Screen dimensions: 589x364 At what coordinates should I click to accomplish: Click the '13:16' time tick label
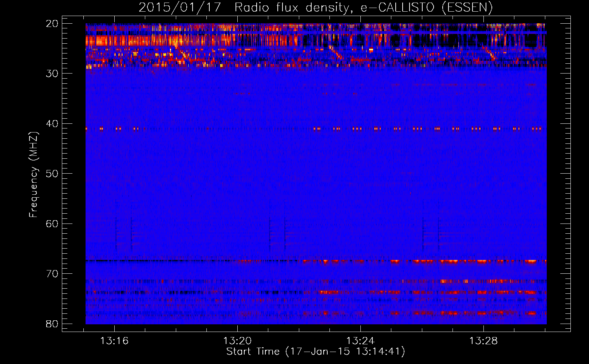click(114, 341)
